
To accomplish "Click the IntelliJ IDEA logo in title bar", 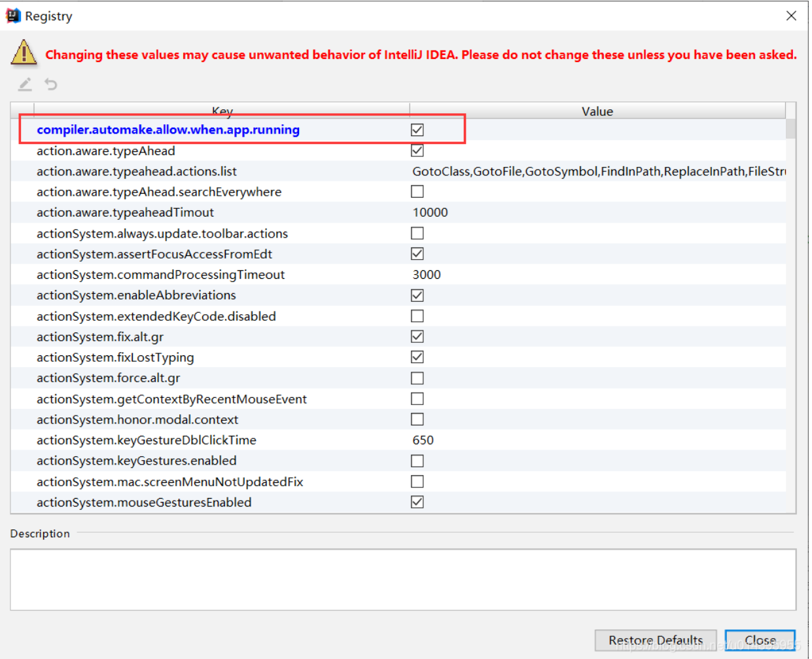I will coord(13,15).
